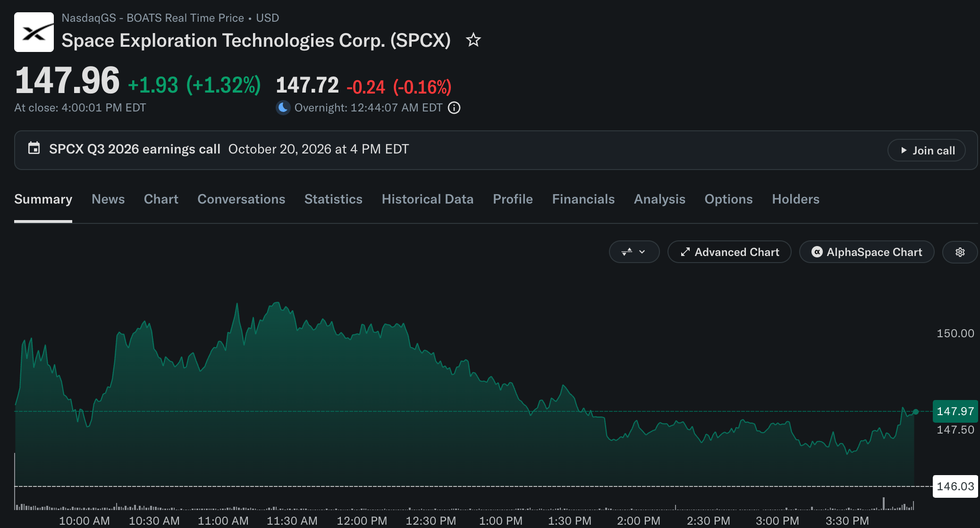Click the overnight moon icon
The height and width of the screenshot is (528, 980).
coord(283,108)
